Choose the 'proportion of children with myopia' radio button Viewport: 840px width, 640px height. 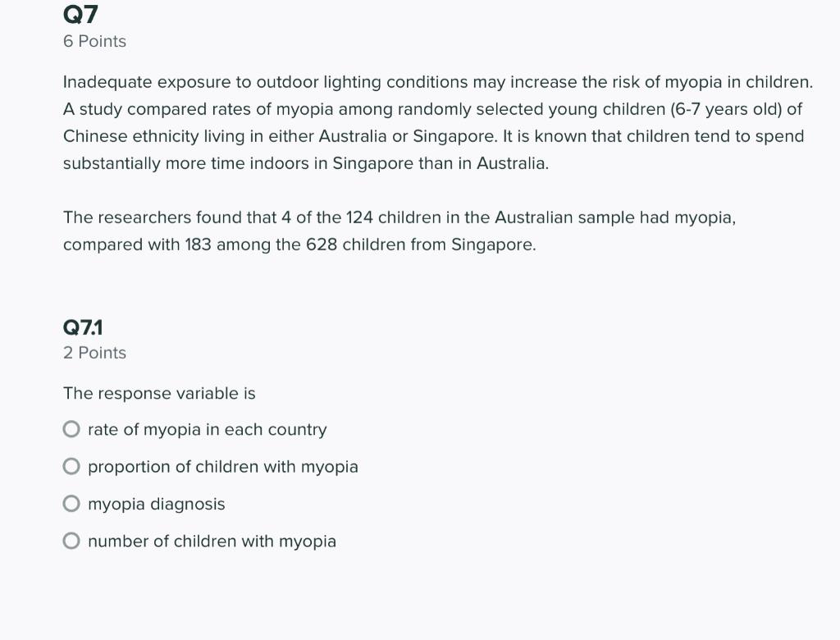(71, 467)
